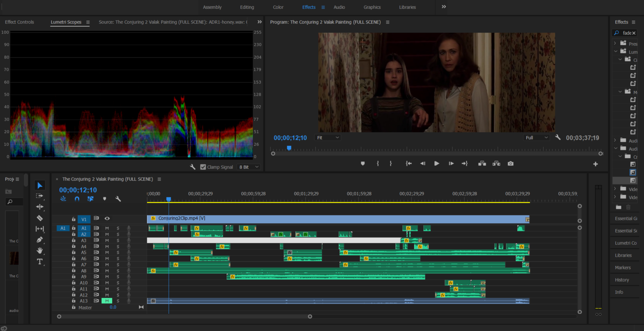
Task: Switch to Graphics workspace
Action: coord(372,7)
